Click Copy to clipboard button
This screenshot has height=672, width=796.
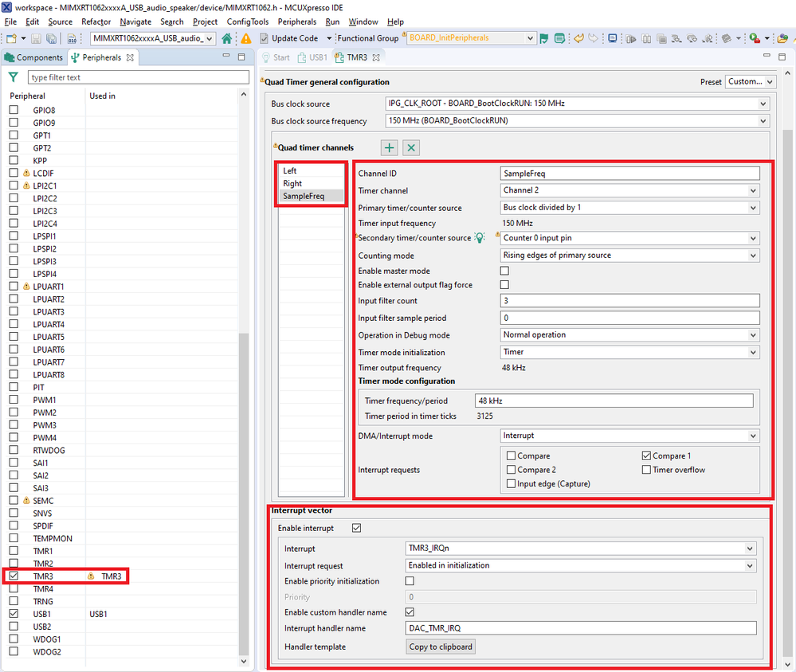441,647
